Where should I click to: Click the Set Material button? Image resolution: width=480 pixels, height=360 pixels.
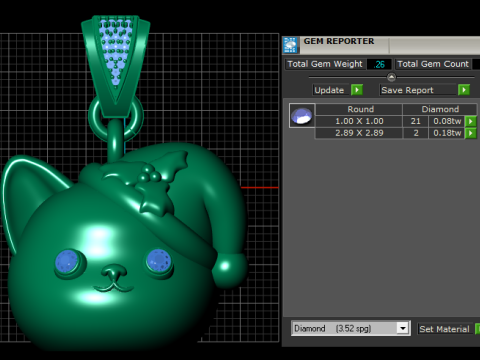[x=446, y=329]
